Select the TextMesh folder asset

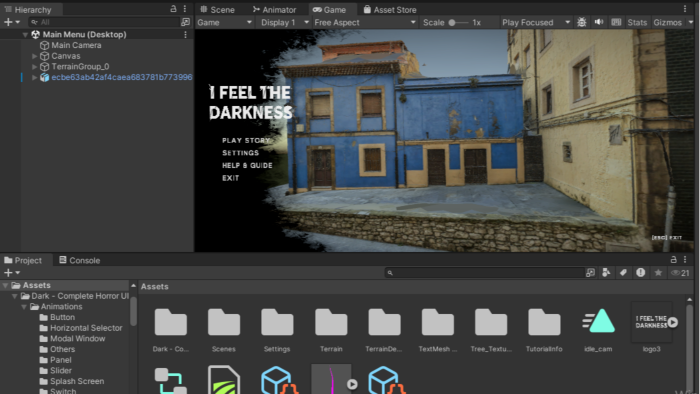(438, 330)
